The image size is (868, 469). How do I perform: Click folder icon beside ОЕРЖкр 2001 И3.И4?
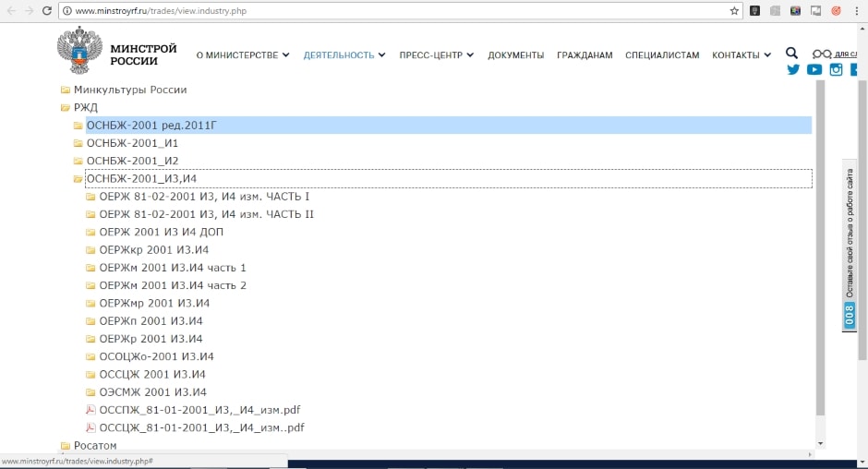point(90,249)
